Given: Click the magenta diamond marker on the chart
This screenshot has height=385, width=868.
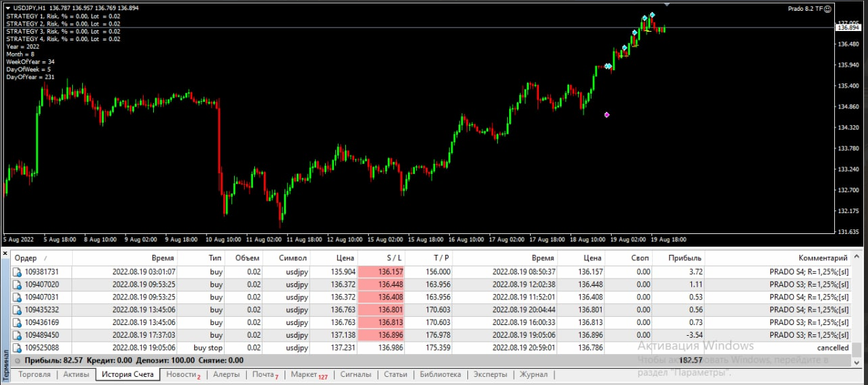Looking at the screenshot, I should (x=606, y=115).
